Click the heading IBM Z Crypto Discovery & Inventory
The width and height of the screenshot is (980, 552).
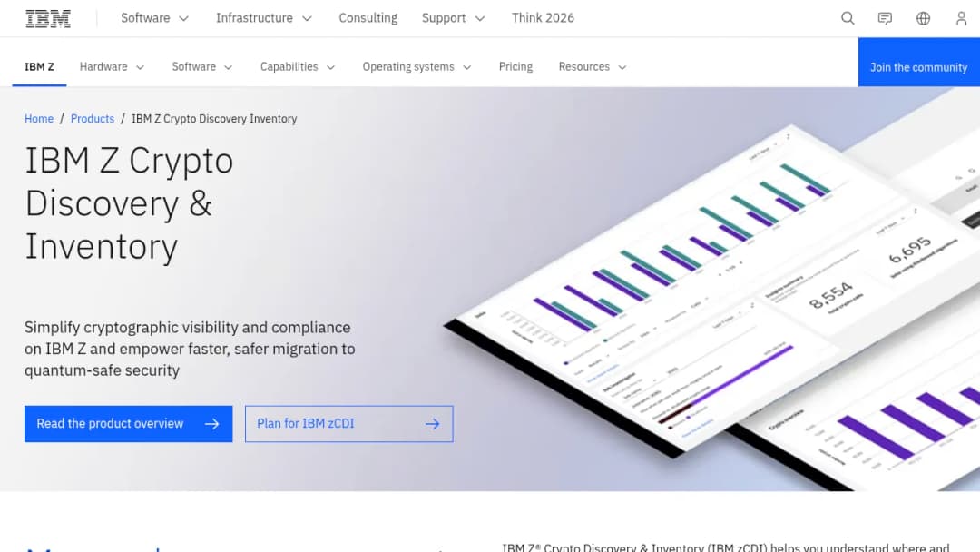tap(129, 203)
